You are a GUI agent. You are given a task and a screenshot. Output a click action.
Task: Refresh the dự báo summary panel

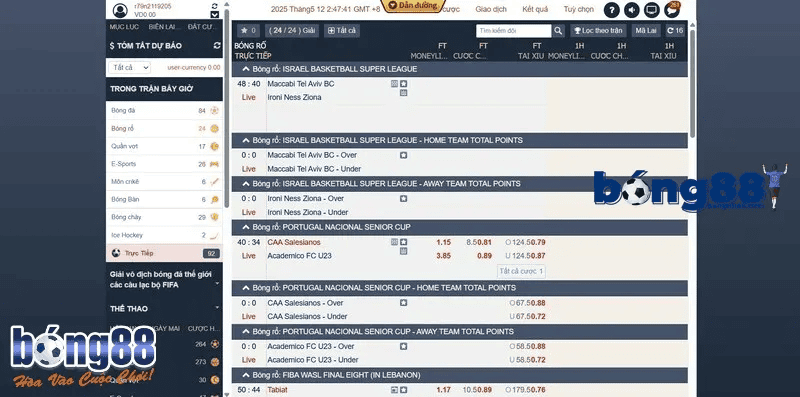(217, 45)
